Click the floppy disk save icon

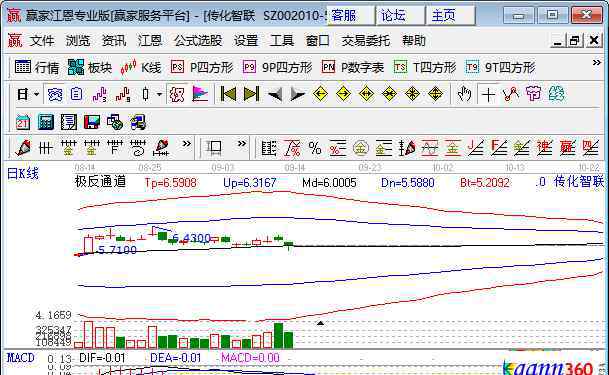[x=92, y=122]
